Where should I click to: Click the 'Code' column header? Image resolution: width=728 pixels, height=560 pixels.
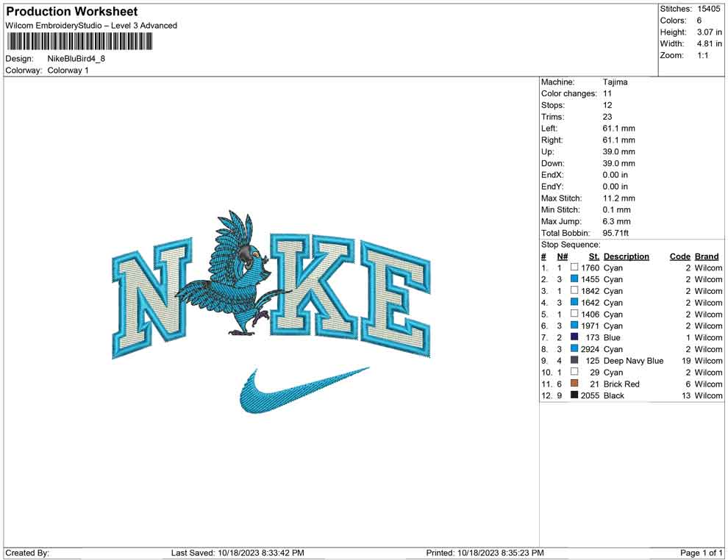coord(680,256)
